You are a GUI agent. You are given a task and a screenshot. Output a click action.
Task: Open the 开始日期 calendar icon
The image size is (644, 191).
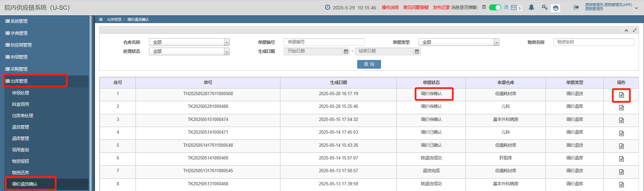pos(346,51)
